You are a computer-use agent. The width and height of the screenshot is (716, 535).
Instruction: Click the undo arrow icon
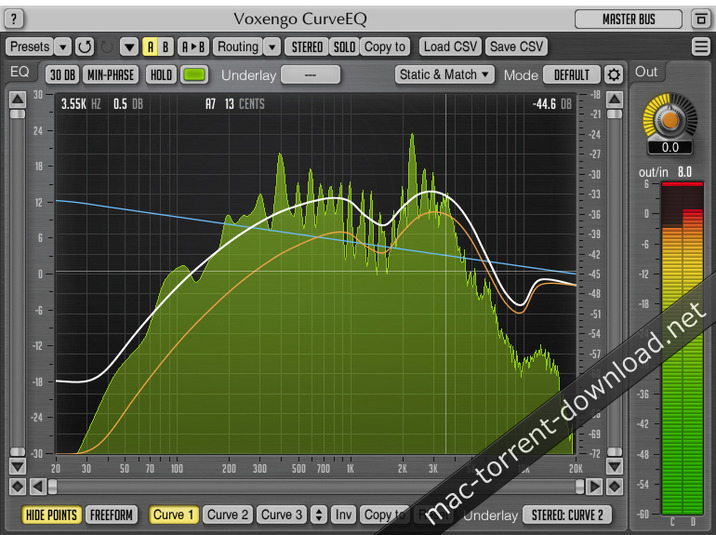(84, 47)
